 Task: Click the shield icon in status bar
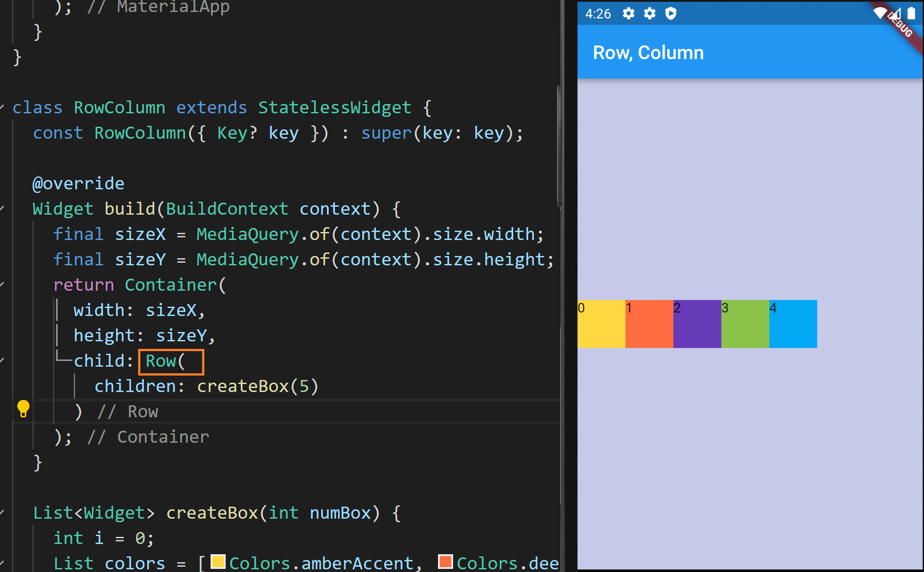point(671,13)
